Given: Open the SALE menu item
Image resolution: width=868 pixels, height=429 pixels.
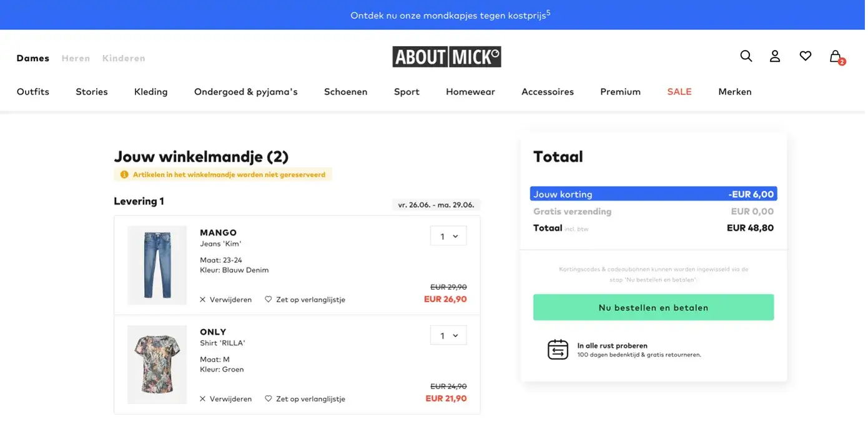Looking at the screenshot, I should (x=679, y=92).
